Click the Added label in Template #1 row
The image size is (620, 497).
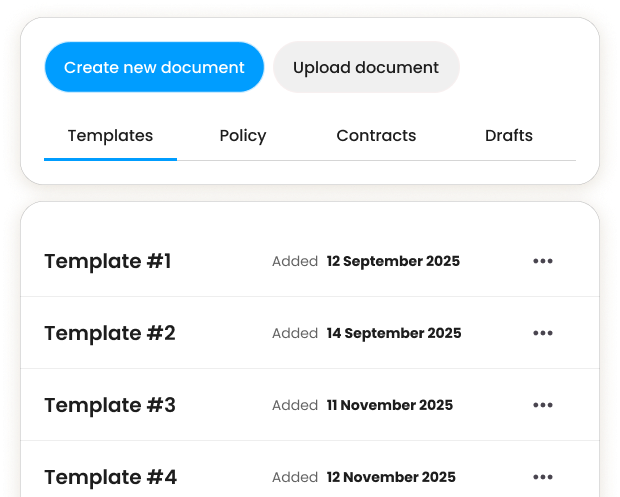[294, 262]
